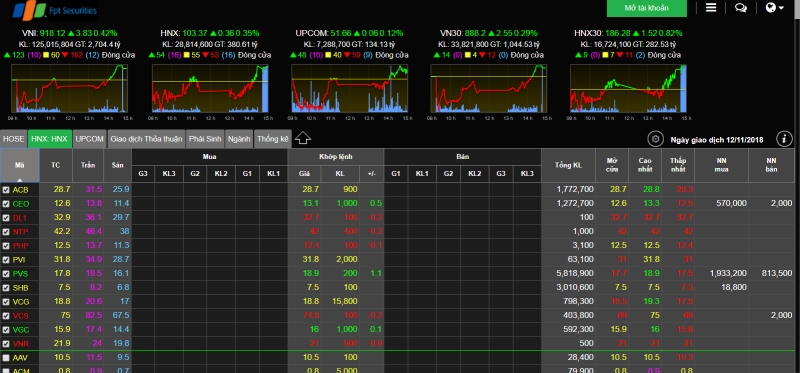Click the Ngày giao dịch 12/11/2018 label
Screen dimensions: 800x373
pyautogui.click(x=717, y=139)
